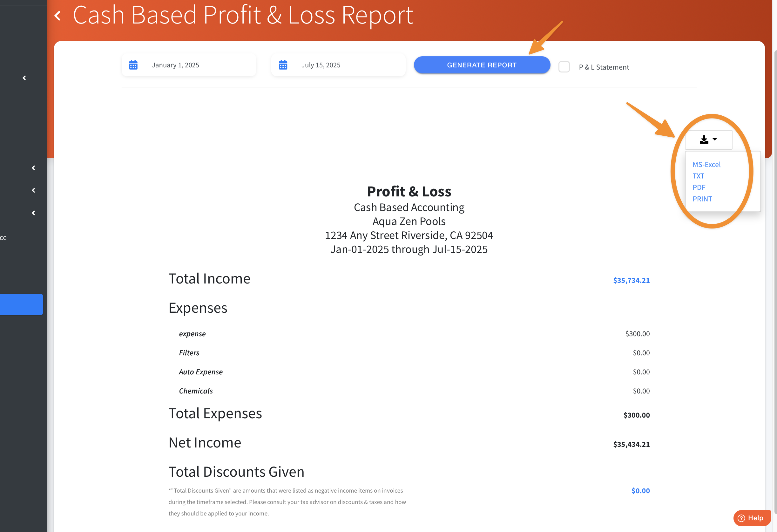Collapse the sidebar with the top chevron
Image resolution: width=777 pixels, height=532 pixels.
pos(24,78)
